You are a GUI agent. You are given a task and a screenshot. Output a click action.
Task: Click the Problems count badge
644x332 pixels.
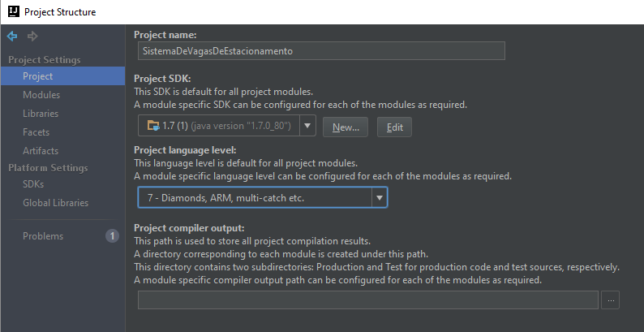pyautogui.click(x=113, y=236)
